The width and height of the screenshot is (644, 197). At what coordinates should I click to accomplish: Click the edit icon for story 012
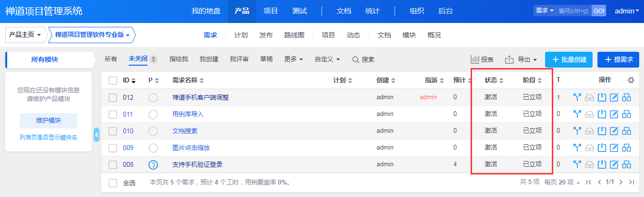tap(614, 97)
